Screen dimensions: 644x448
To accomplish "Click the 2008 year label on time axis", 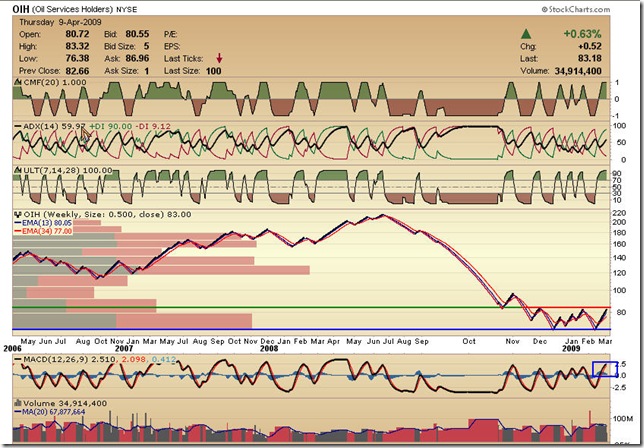I will (269, 349).
